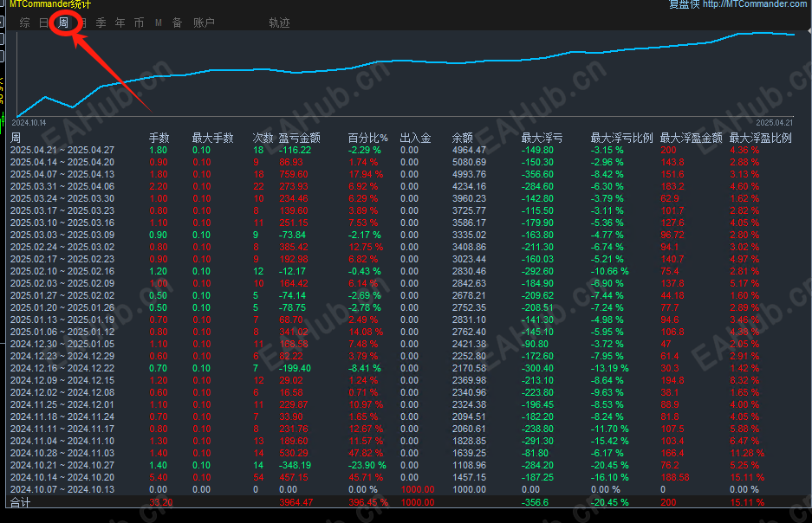812x523 pixels.
Task: Click the 周 column header
Action: click(x=16, y=139)
